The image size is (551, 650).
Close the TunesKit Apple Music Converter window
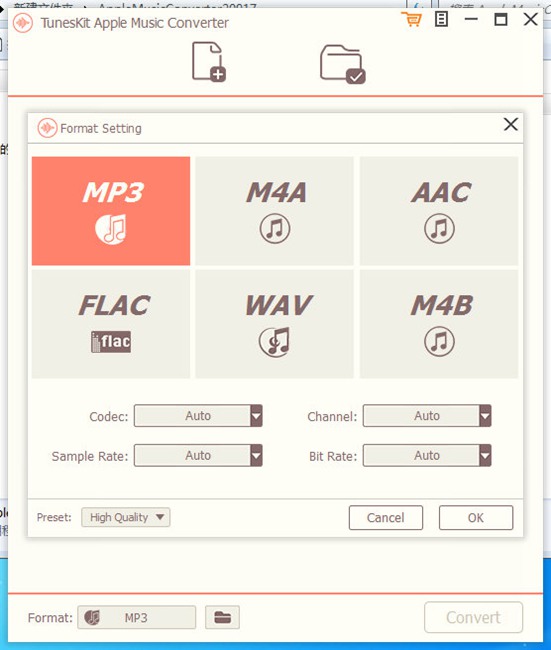coord(531,19)
